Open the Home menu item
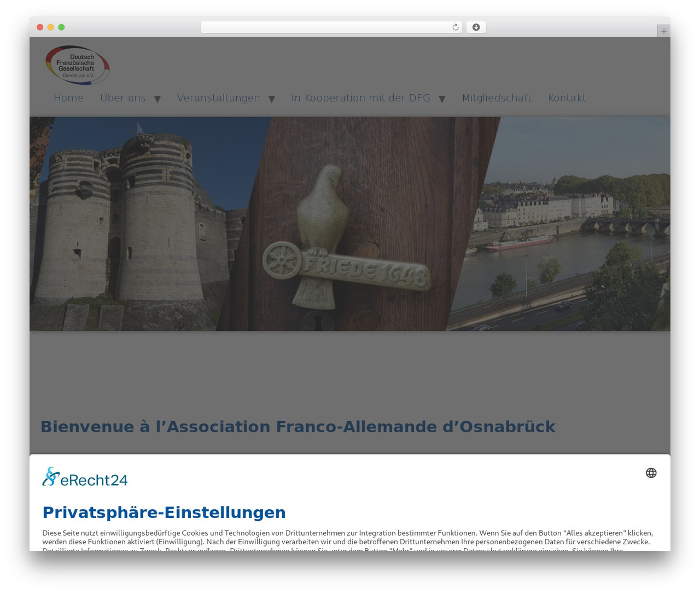700x593 pixels. [x=68, y=98]
